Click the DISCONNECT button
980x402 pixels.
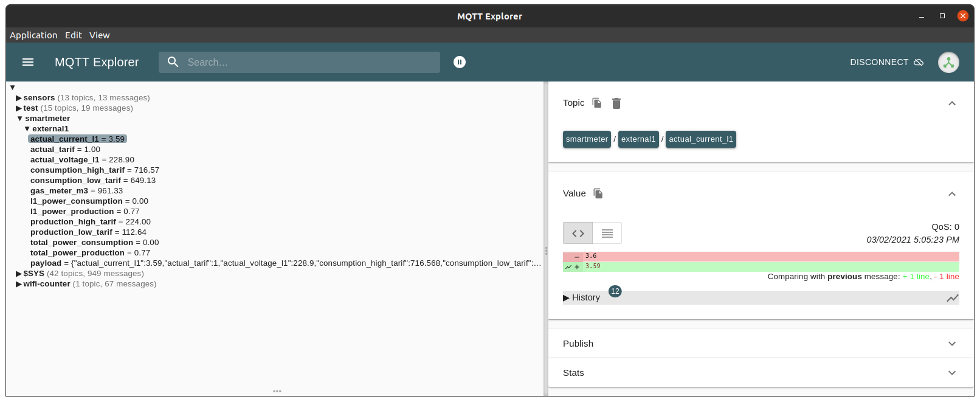(886, 62)
